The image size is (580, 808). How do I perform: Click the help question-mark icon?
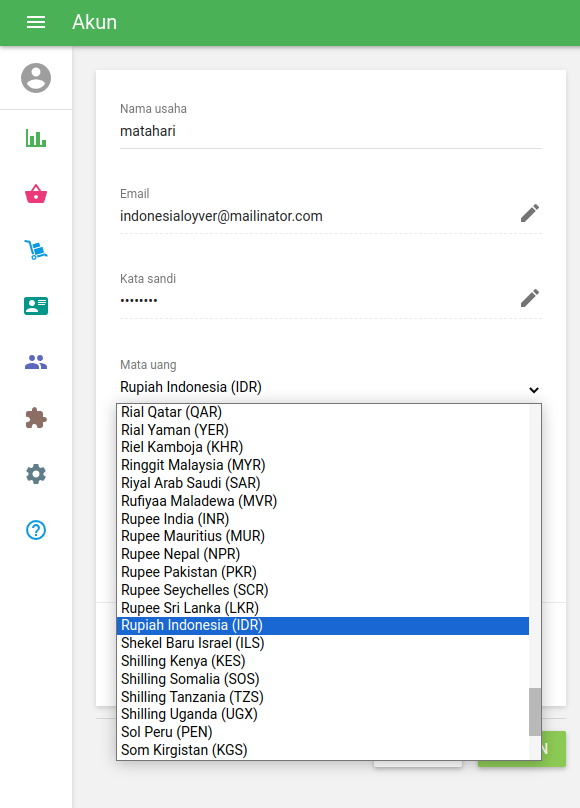tap(35, 530)
